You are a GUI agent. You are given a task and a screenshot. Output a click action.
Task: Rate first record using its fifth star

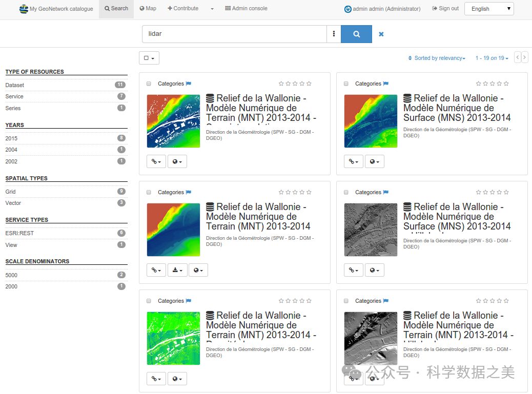(309, 84)
